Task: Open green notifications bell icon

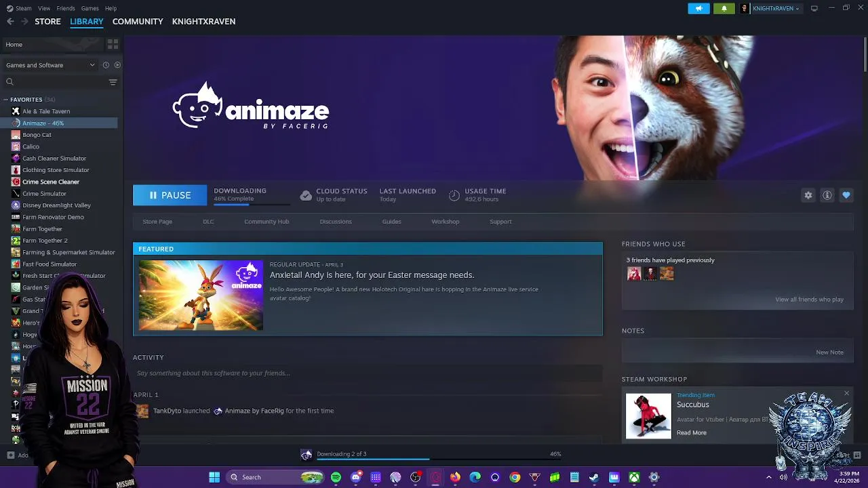Action: pos(724,8)
